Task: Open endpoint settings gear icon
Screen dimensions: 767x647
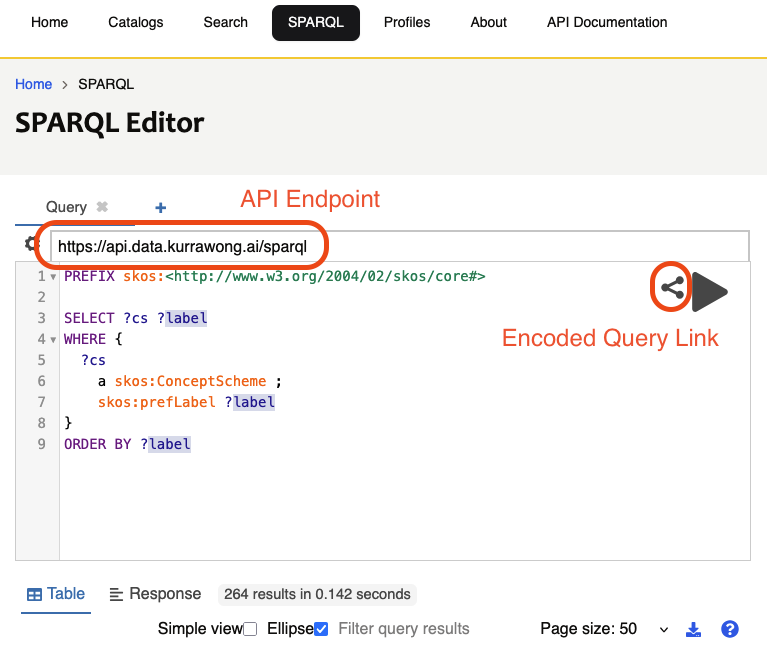Action: tap(31, 245)
